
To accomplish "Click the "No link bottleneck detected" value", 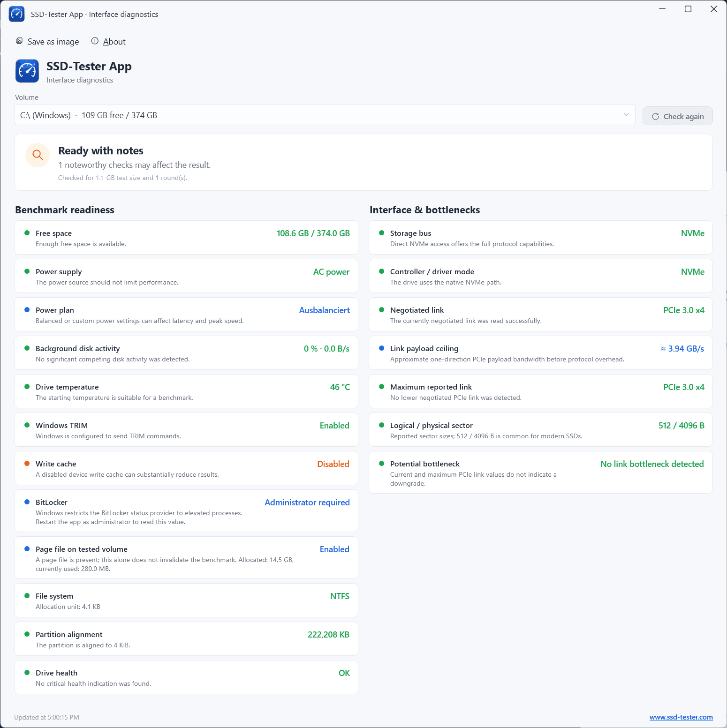I will click(x=652, y=464).
